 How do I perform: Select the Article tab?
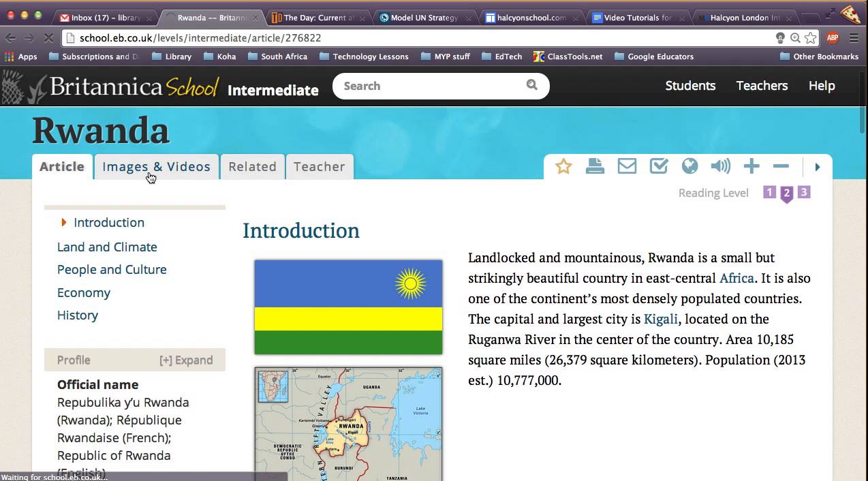(62, 166)
